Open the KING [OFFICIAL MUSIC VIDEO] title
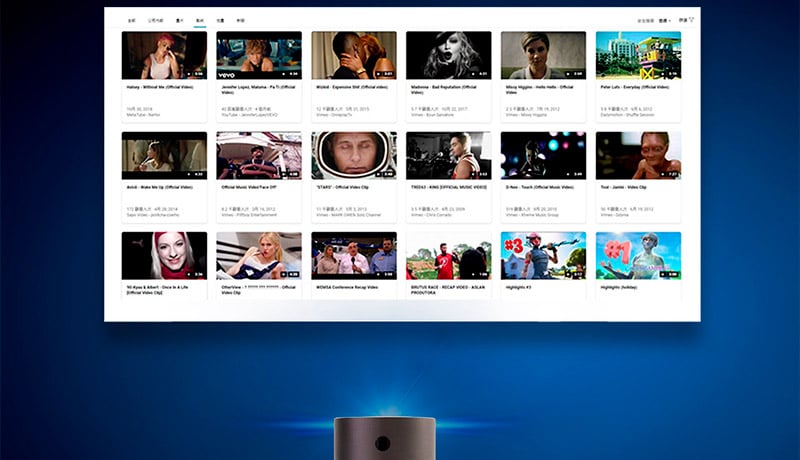 pos(449,187)
